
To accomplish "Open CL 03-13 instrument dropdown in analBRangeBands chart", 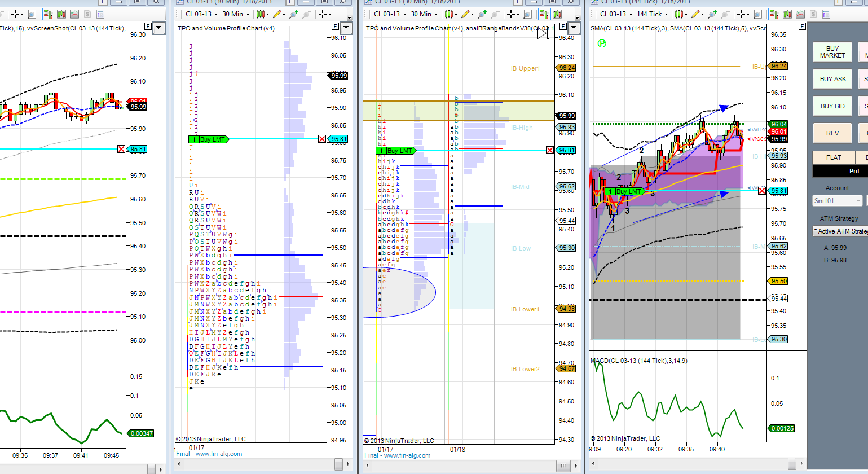I will pos(390,14).
